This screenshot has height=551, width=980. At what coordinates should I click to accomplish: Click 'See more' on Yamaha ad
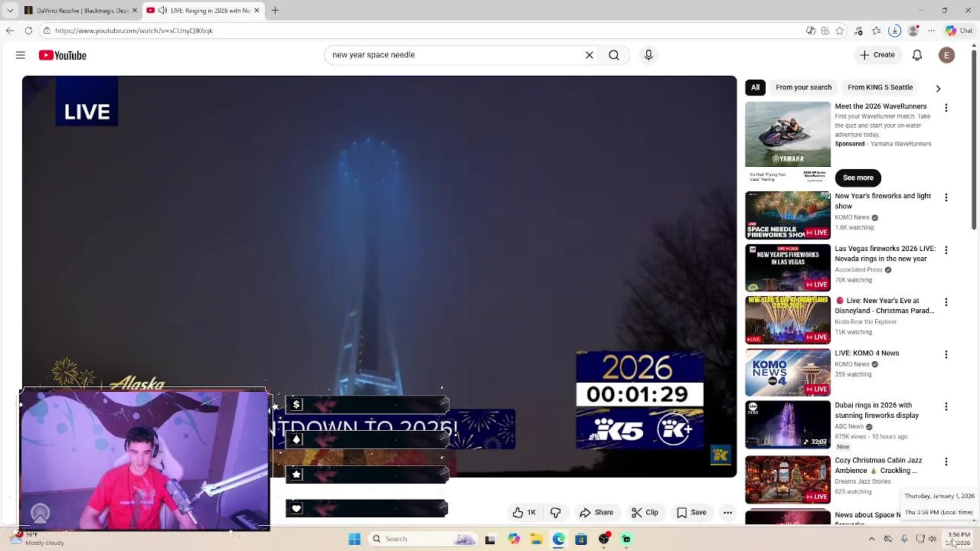click(858, 178)
